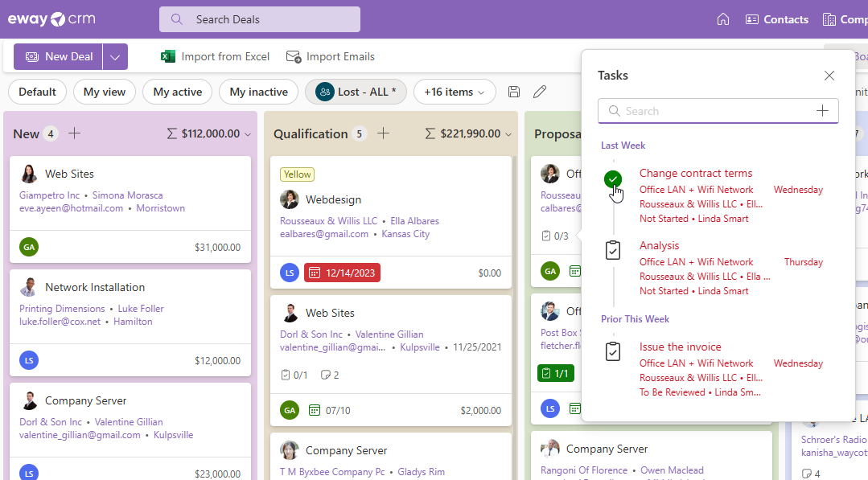Add a deal to the New column
This screenshot has height=480, width=868.
(74, 133)
